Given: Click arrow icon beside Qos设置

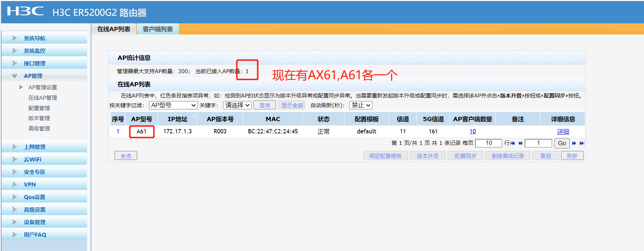Looking at the screenshot, I should click(14, 197).
